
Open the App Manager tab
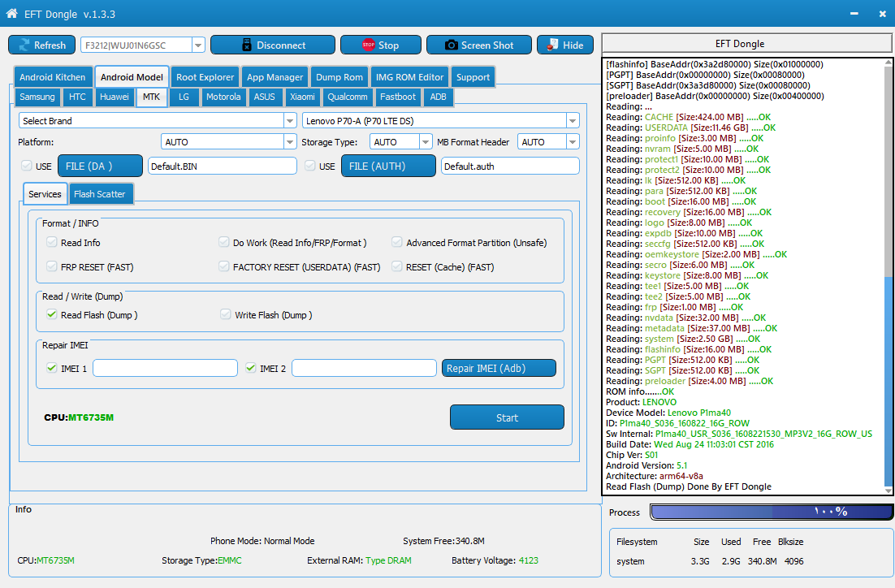tap(275, 77)
